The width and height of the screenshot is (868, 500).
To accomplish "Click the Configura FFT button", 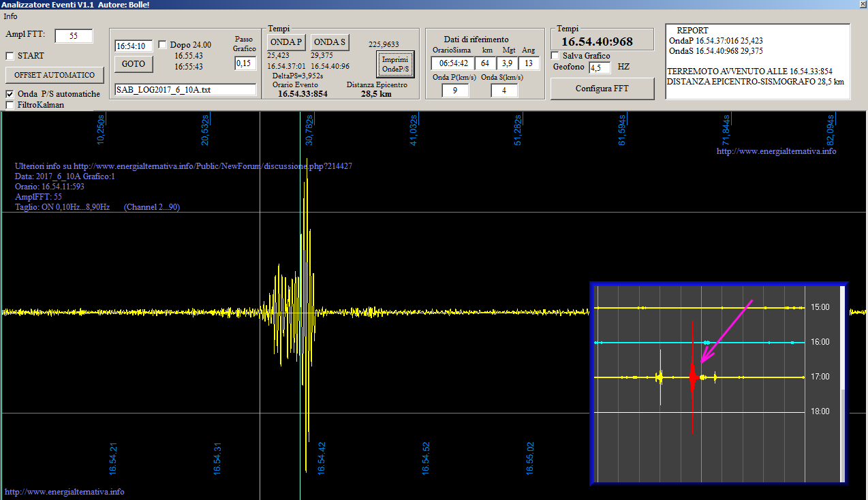I will (x=602, y=89).
